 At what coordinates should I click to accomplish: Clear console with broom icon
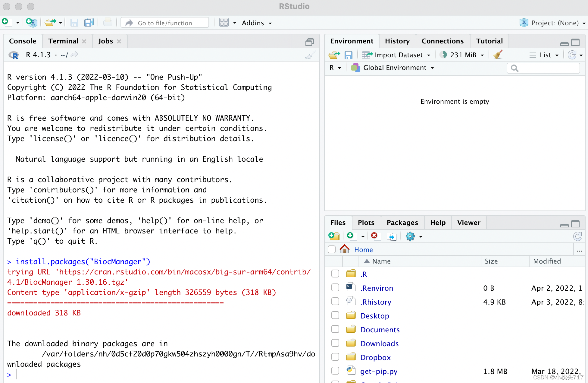click(x=311, y=55)
